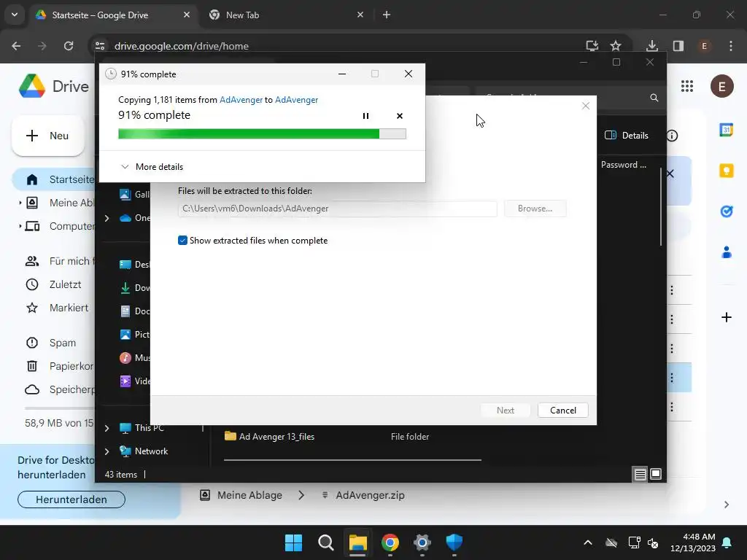
Task: Open Google Keep side panel icon
Action: (726, 171)
